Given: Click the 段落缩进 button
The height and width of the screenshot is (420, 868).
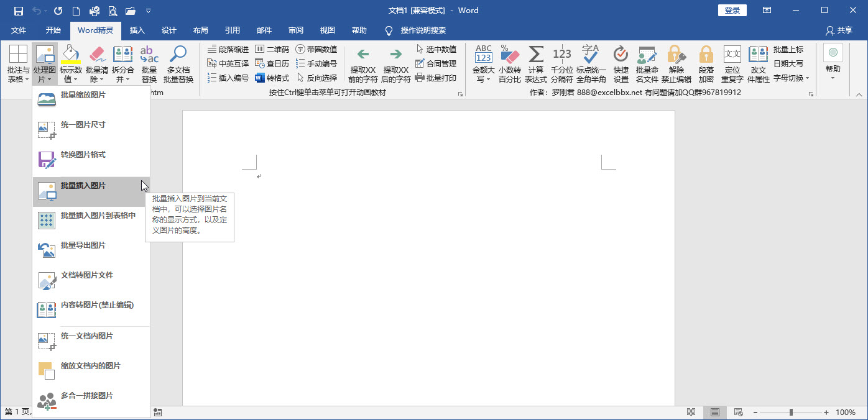Looking at the screenshot, I should coord(228,49).
